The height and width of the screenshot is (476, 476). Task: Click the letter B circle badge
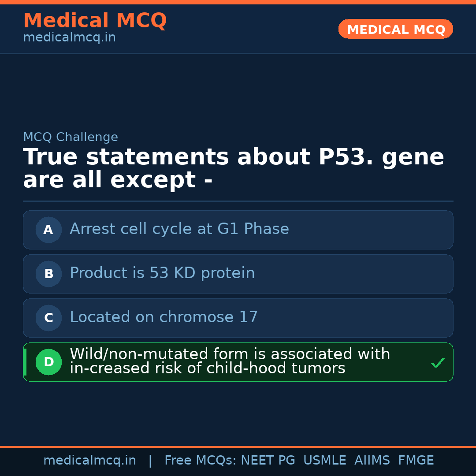coord(48,274)
